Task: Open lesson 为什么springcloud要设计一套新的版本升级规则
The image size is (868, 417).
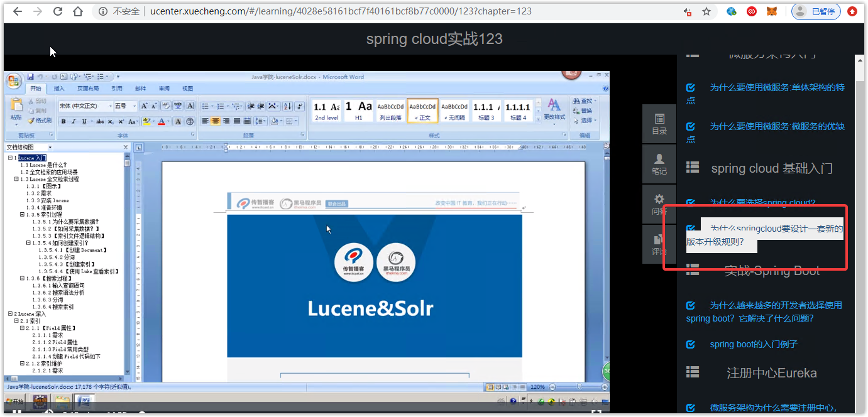Action: pos(765,235)
